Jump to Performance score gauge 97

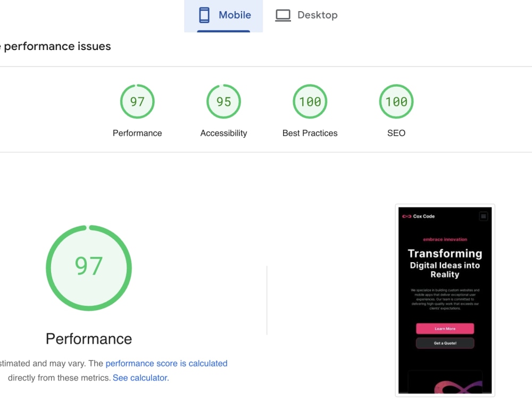tap(137, 102)
